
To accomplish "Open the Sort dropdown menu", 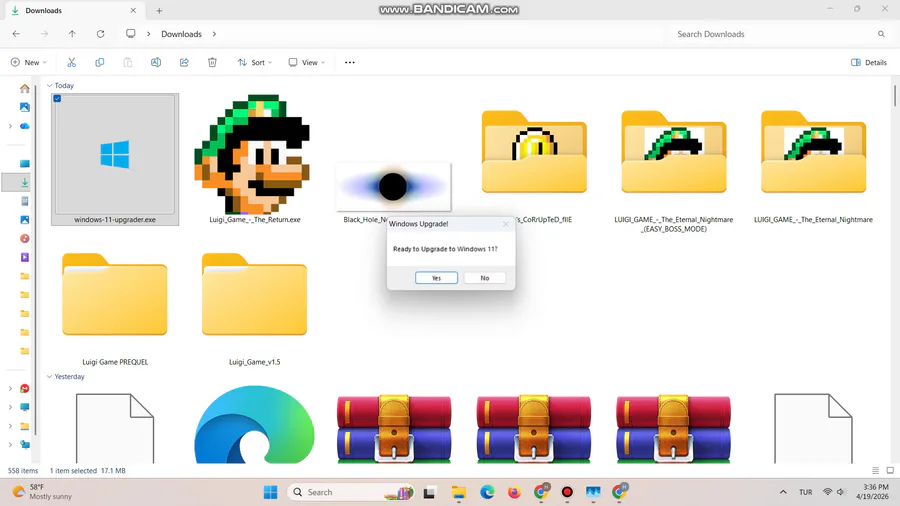I will (x=255, y=62).
